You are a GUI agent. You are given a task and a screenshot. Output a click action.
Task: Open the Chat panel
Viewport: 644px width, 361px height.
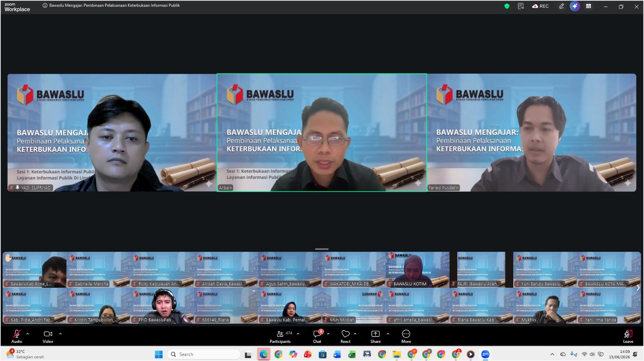coord(317,336)
